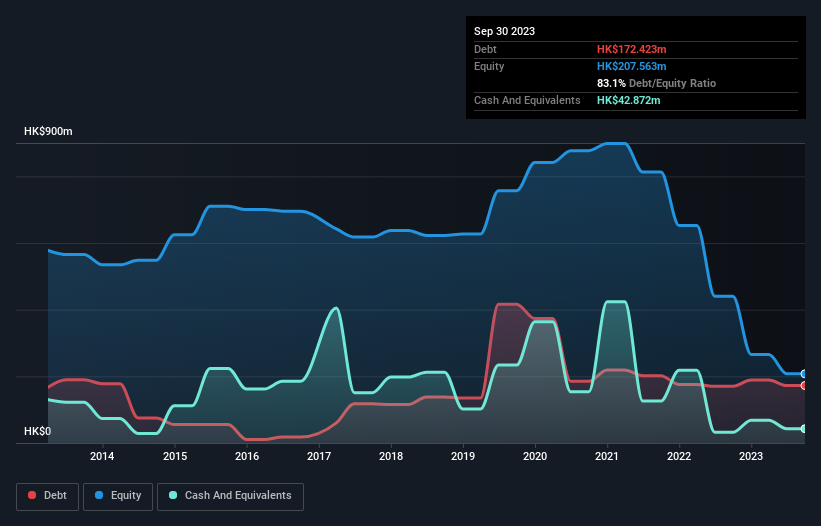Click the Sep 30 2023 tooltip date

[x=504, y=31]
